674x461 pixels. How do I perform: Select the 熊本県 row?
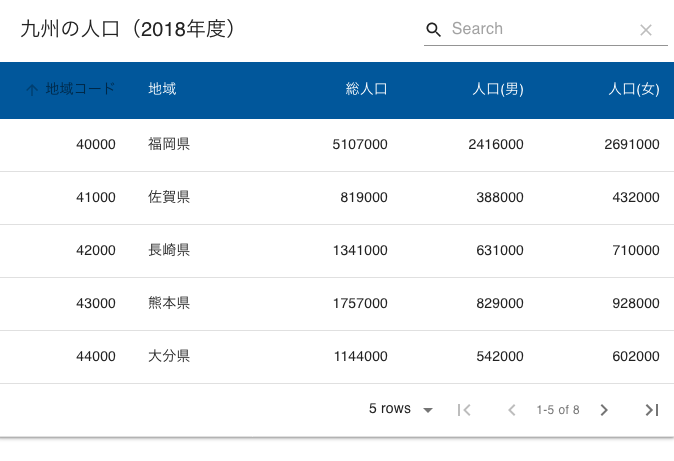pos(337,304)
